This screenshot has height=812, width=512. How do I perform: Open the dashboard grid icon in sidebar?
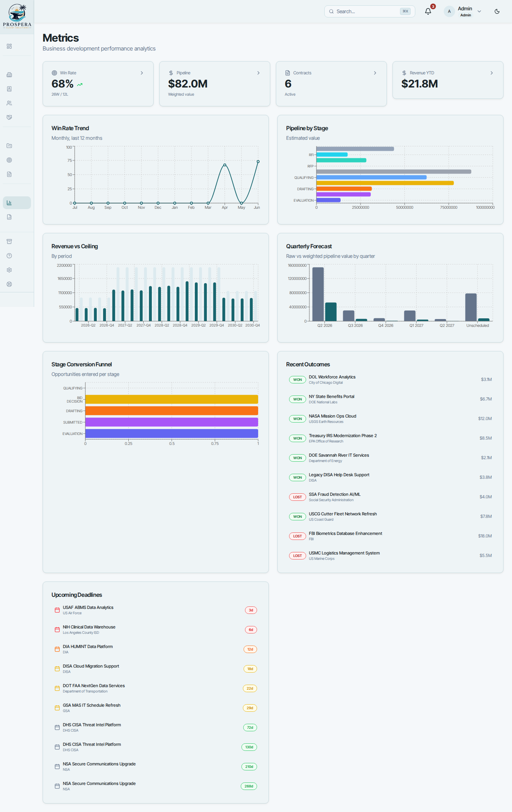pyautogui.click(x=9, y=46)
